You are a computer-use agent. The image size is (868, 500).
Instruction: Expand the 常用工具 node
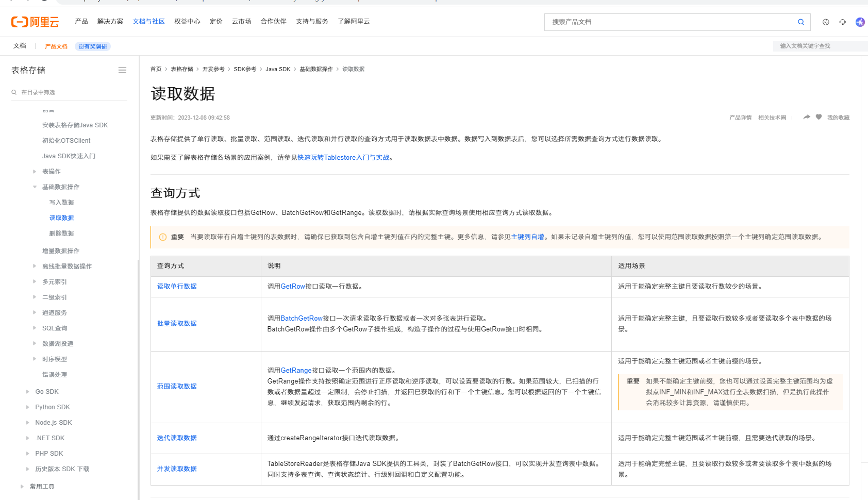point(22,487)
